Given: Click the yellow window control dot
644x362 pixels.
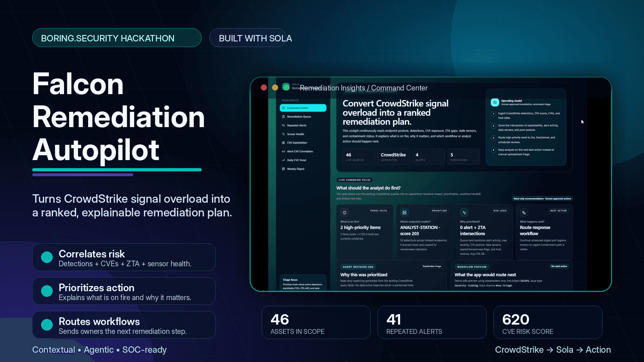Looking at the screenshot, I should tap(275, 87).
